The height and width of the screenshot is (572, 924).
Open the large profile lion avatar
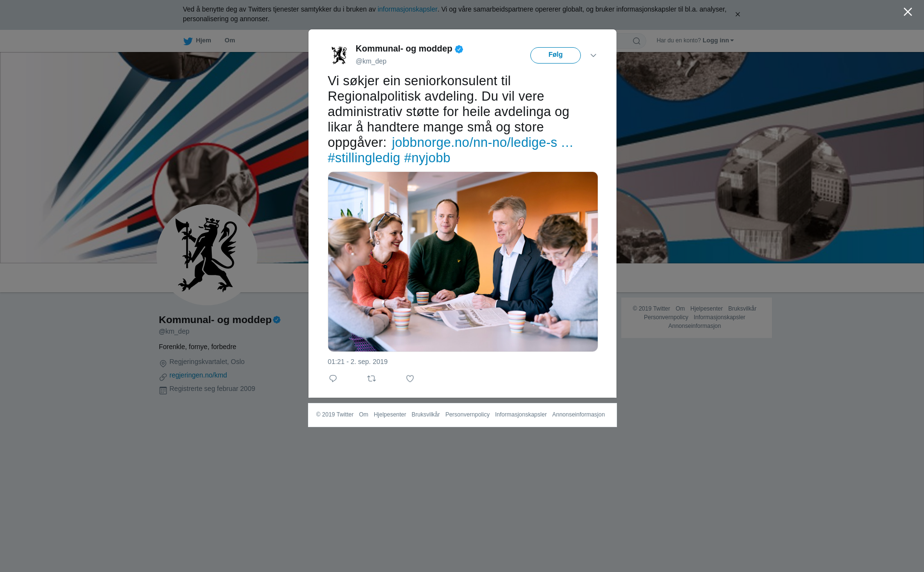pos(207,255)
